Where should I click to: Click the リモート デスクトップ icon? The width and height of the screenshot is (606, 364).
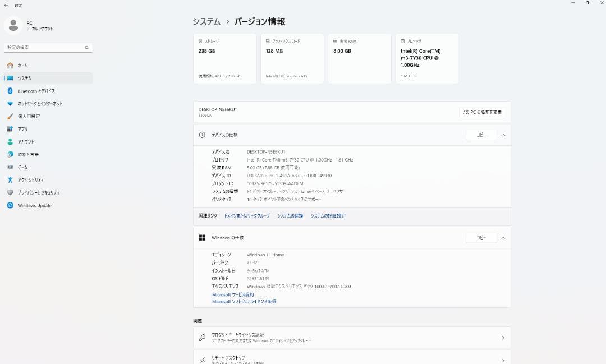click(x=202, y=360)
